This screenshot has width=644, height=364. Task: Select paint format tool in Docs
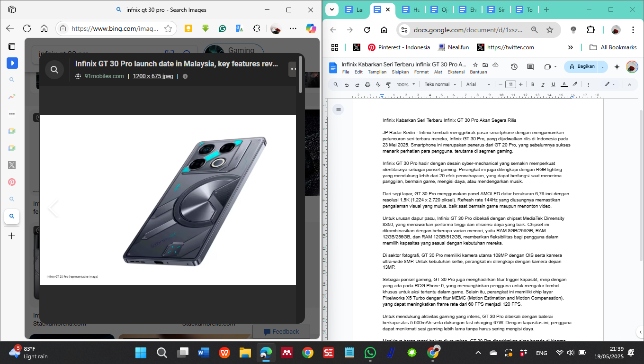tap(388, 84)
